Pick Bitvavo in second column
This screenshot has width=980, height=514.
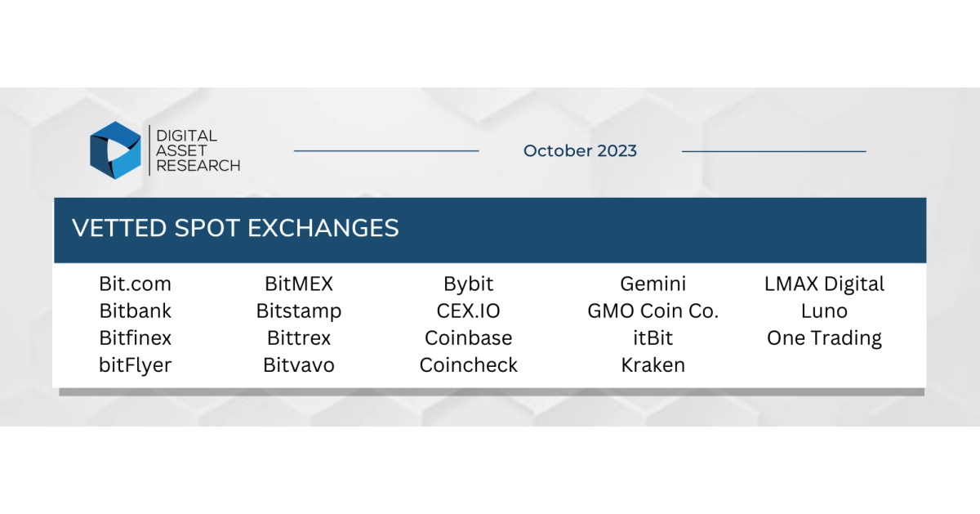(x=299, y=365)
